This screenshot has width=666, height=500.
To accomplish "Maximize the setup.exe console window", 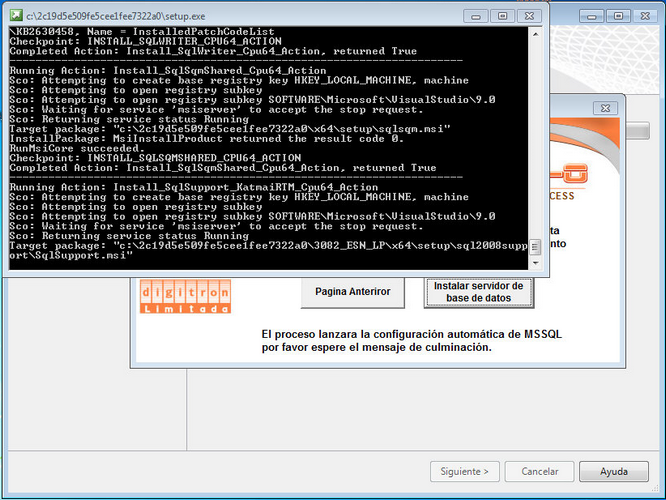I will click(502, 16).
